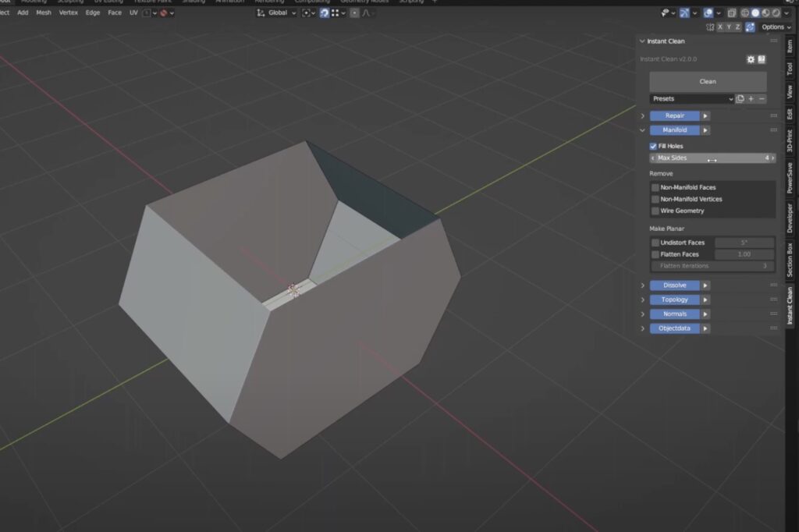The width and height of the screenshot is (799, 532).
Task: Run the Normals step play arrow
Action: tap(705, 314)
